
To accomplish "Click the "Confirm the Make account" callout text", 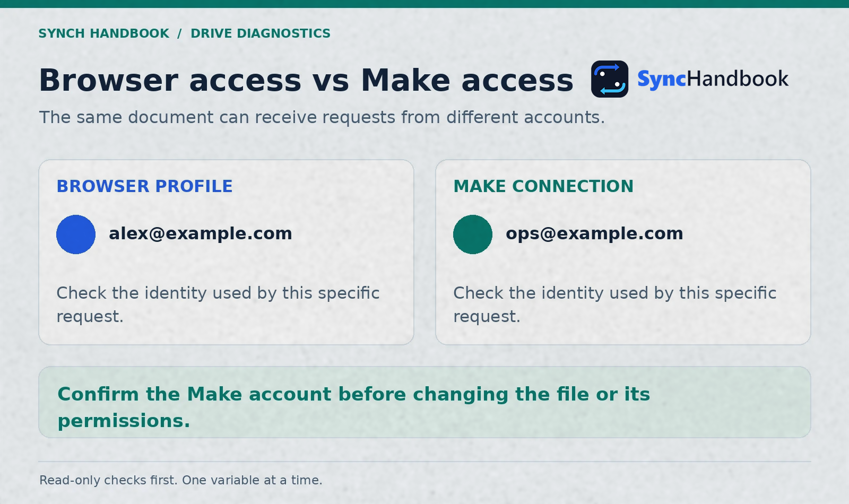I will 354,407.
